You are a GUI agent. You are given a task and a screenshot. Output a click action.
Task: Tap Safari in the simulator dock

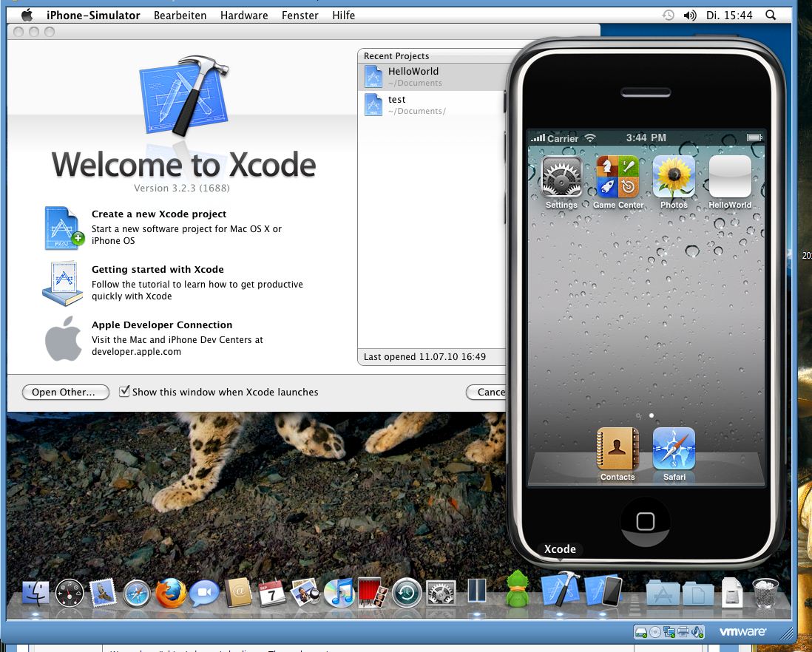[674, 449]
